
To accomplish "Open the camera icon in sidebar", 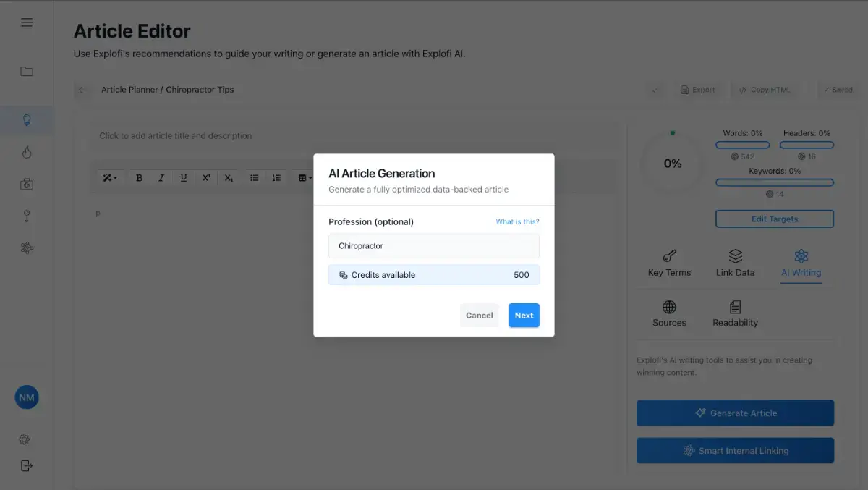I will (27, 185).
